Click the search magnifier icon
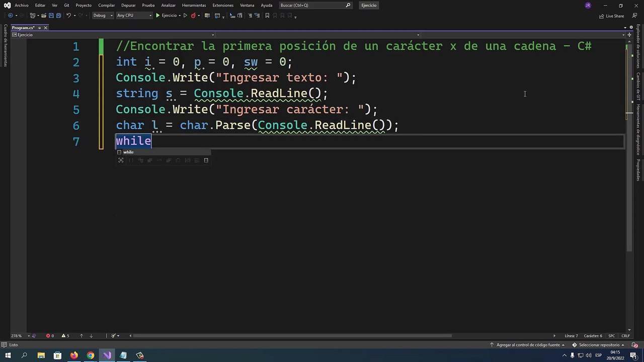 348,5
